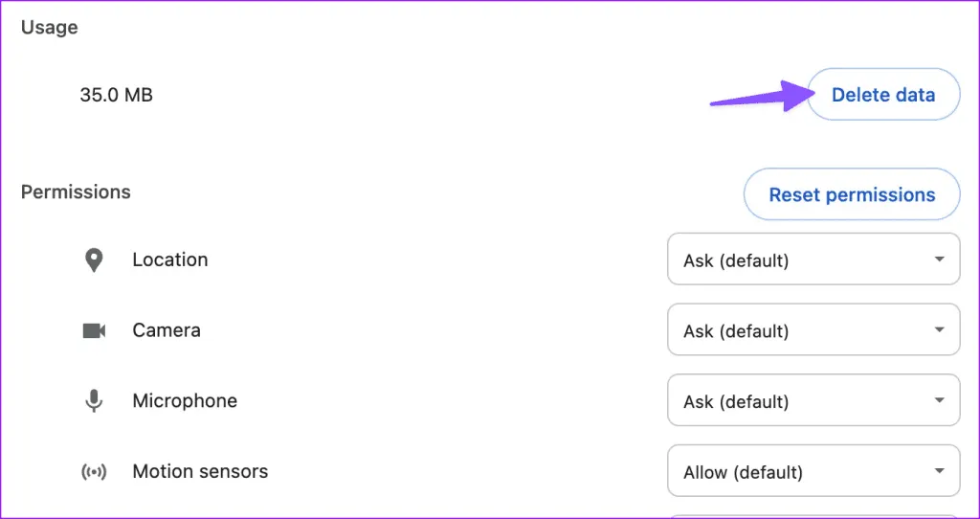The width and height of the screenshot is (980, 519).
Task: Click the Microphone permission label
Action: [x=185, y=401]
